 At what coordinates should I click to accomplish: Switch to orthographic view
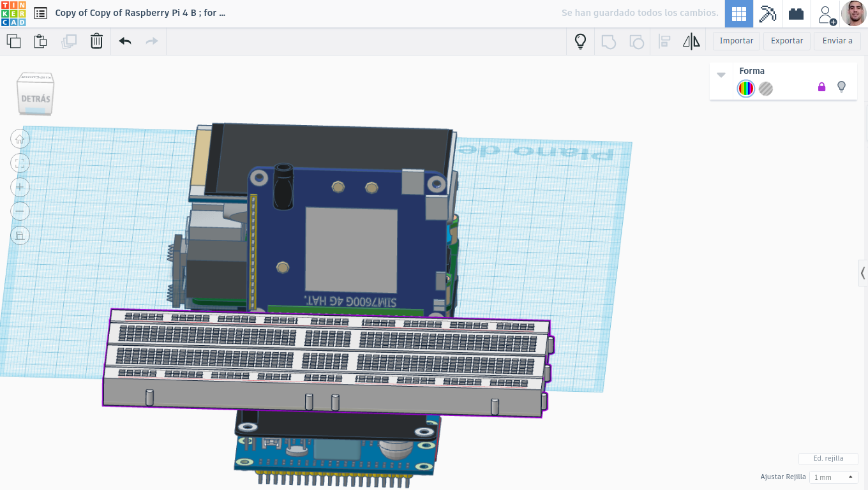[20, 235]
